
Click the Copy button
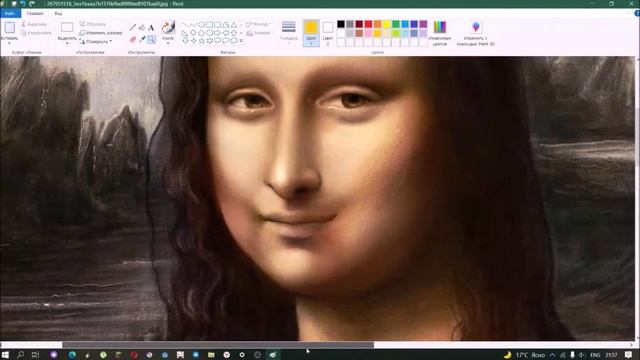tap(36, 33)
